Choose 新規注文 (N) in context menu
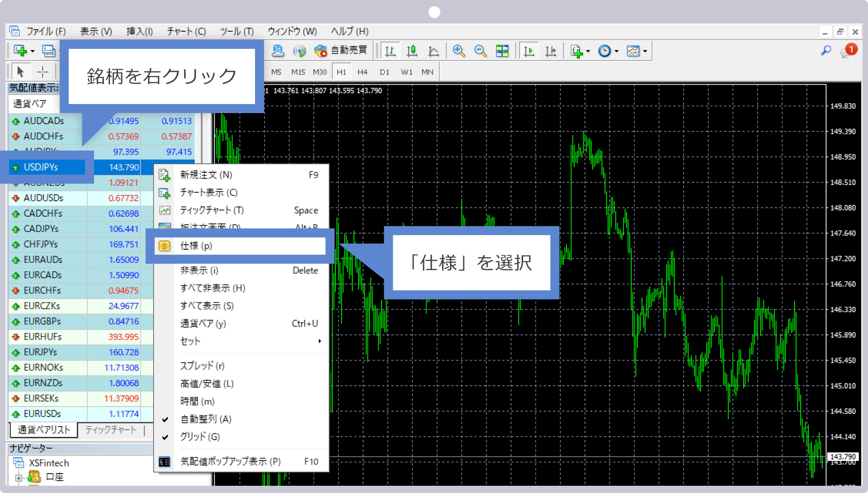The image size is (868, 493). (x=241, y=175)
